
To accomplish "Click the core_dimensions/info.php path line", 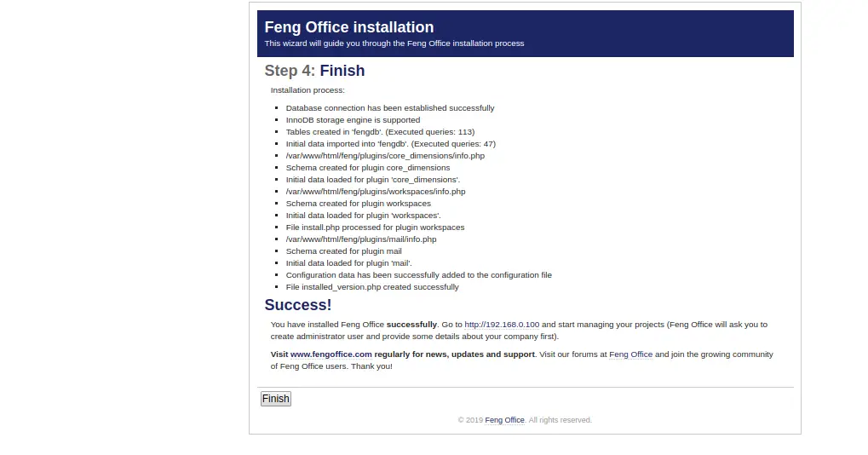I will click(385, 156).
